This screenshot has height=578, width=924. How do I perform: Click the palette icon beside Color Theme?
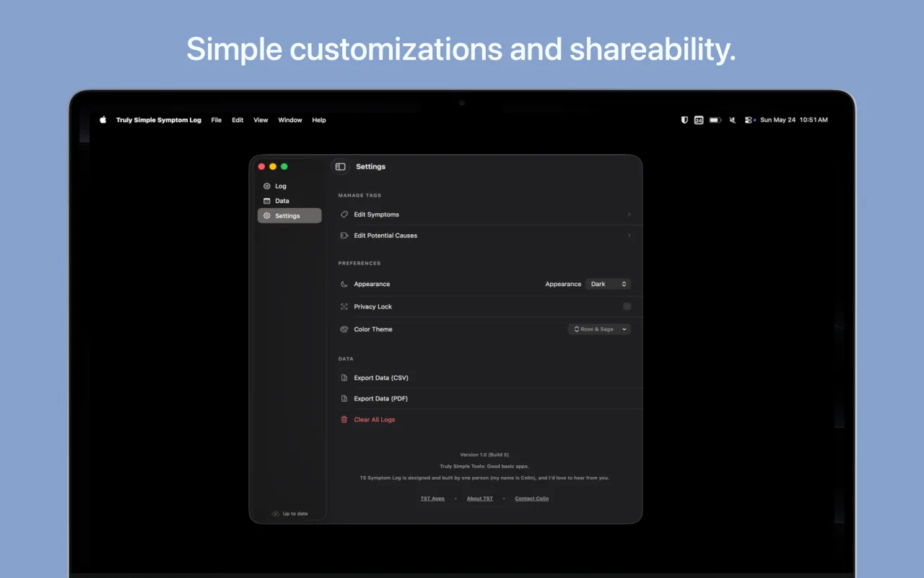pos(344,329)
